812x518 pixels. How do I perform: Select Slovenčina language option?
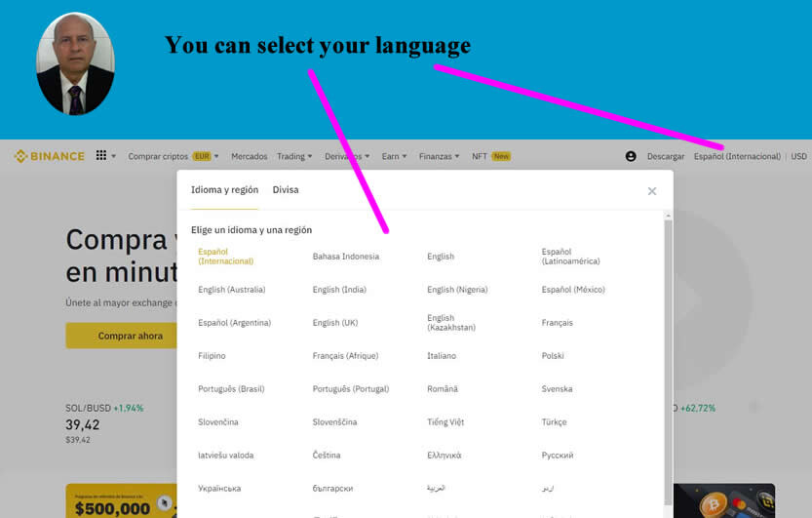[x=218, y=422]
